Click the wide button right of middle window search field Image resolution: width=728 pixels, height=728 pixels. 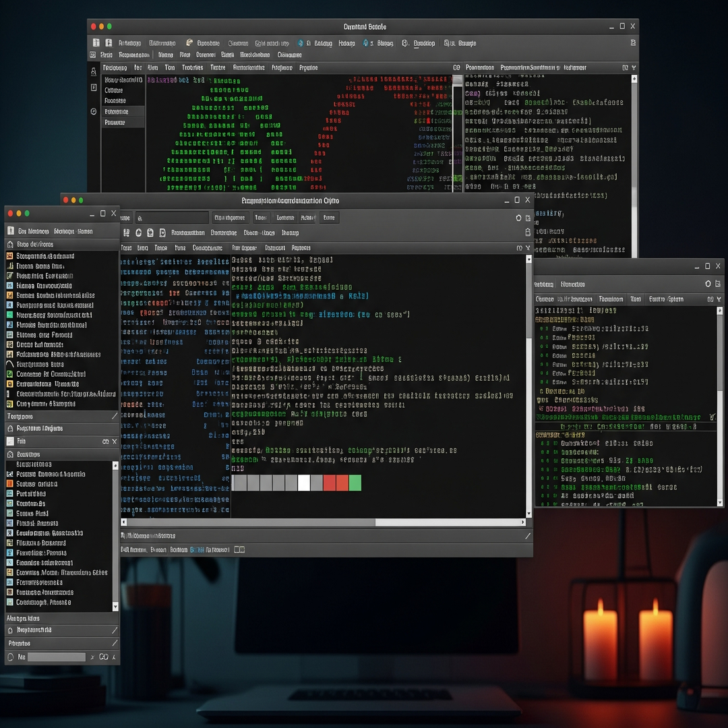click(230, 218)
